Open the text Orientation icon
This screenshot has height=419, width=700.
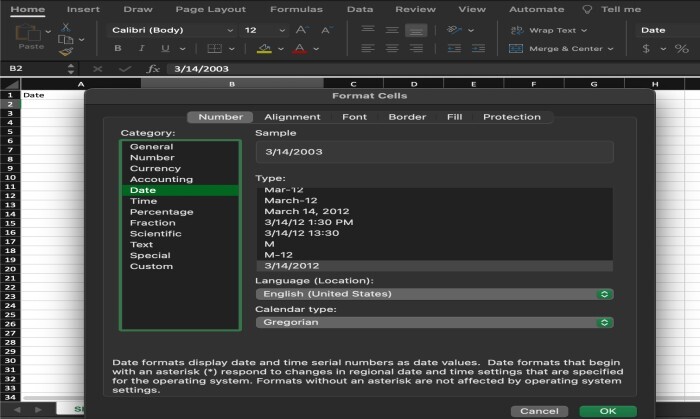[454, 30]
